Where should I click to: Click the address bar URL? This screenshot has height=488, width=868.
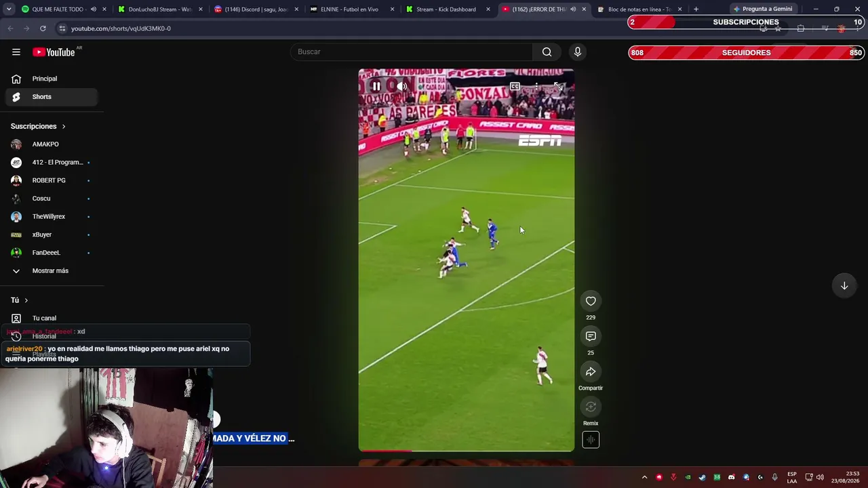tap(121, 28)
